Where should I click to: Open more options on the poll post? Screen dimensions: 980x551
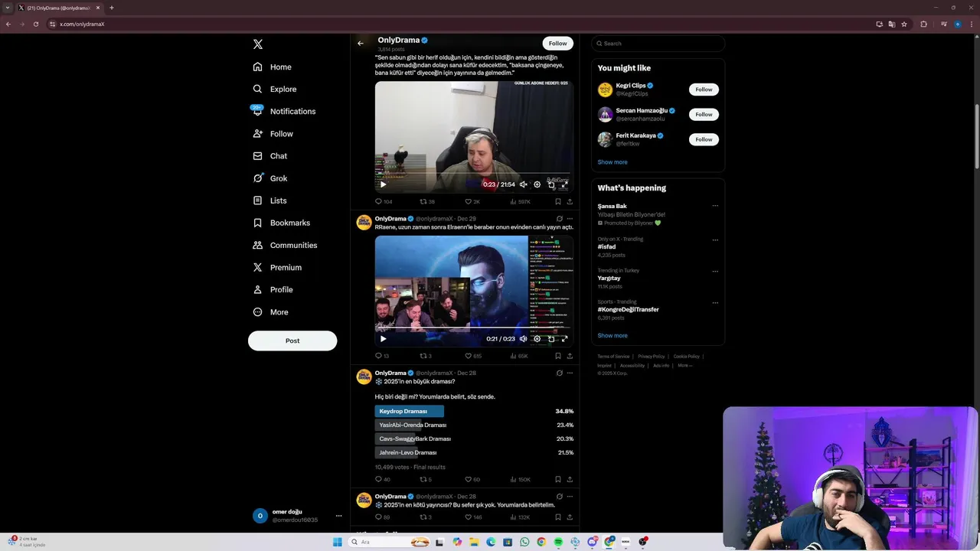(570, 373)
